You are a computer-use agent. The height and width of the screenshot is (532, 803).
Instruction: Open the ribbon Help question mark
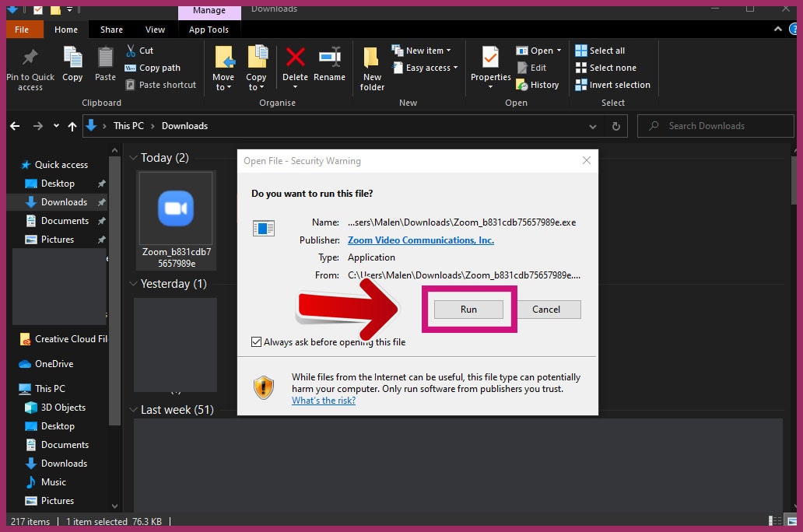point(794,30)
